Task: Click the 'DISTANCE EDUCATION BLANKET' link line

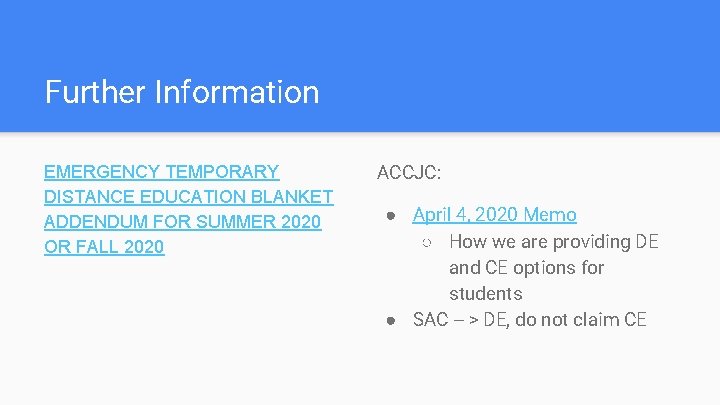Action: [189, 197]
